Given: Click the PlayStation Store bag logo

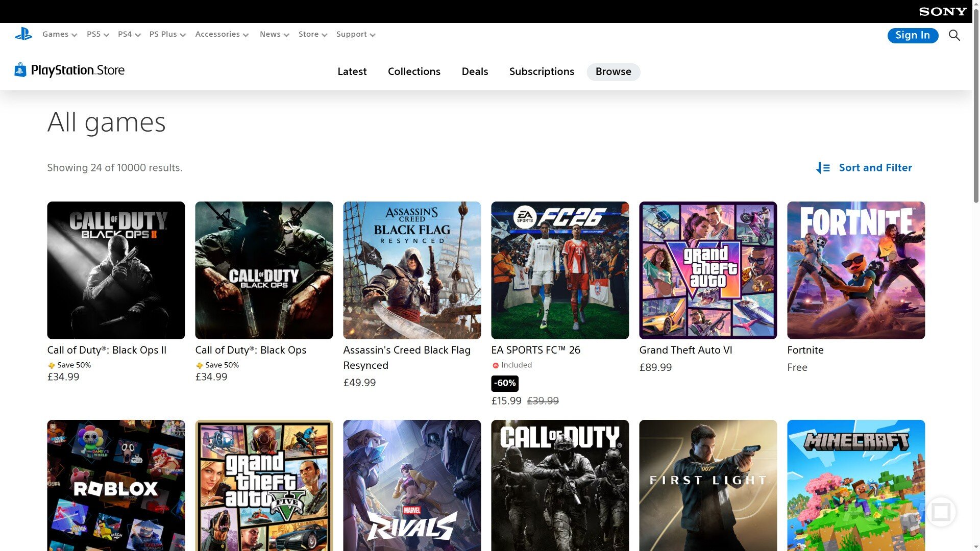Looking at the screenshot, I should (x=20, y=70).
